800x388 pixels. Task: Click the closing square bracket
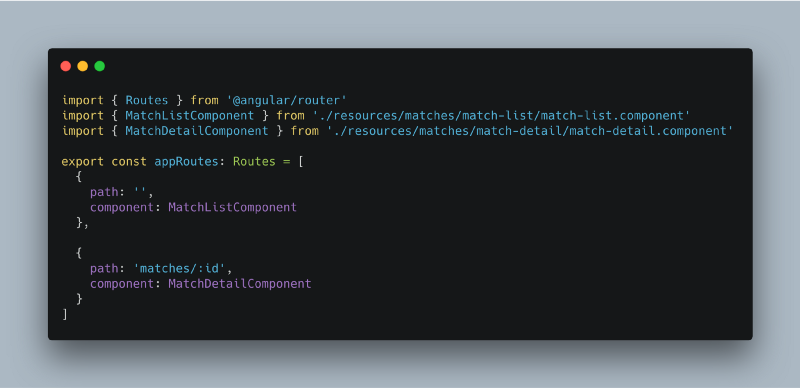[x=65, y=314]
